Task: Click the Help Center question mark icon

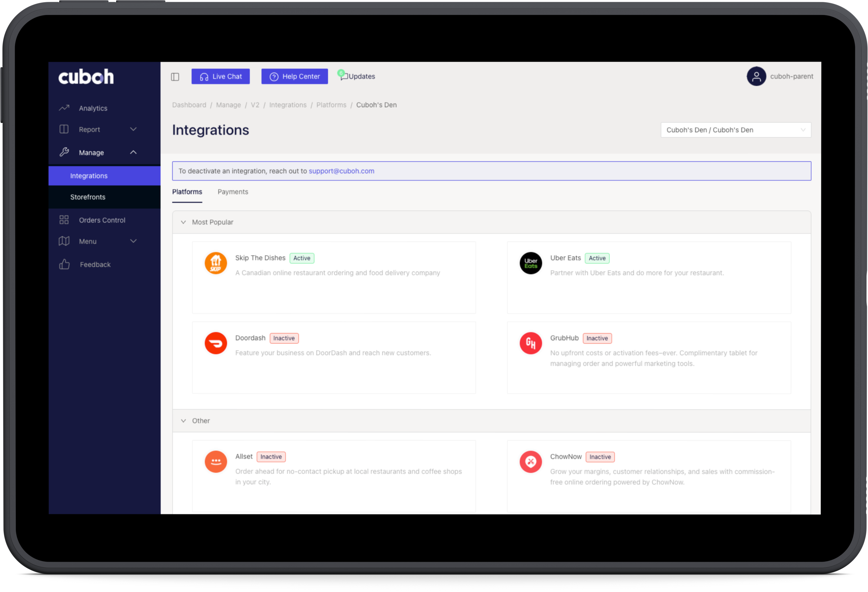Action: coord(274,76)
